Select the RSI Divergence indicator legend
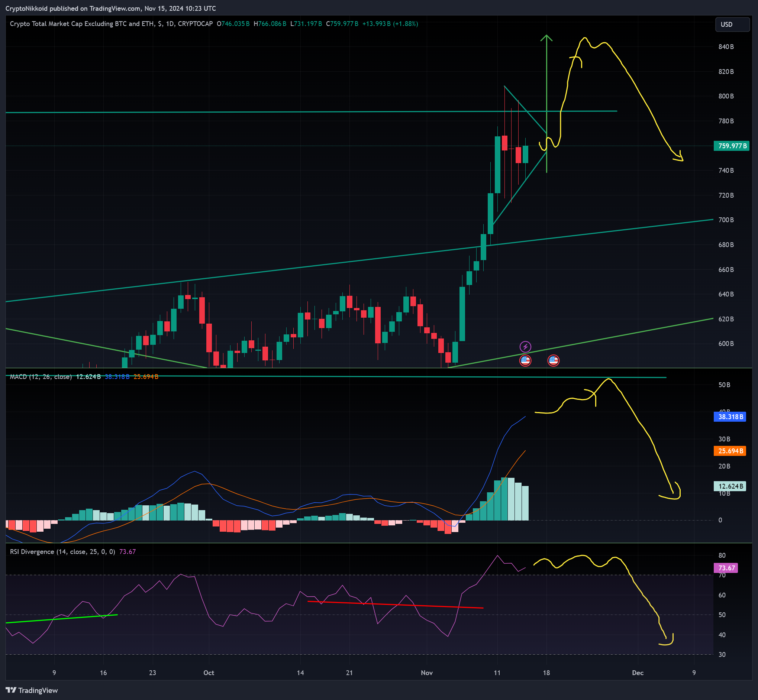This screenshot has width=758, height=700. [x=62, y=551]
